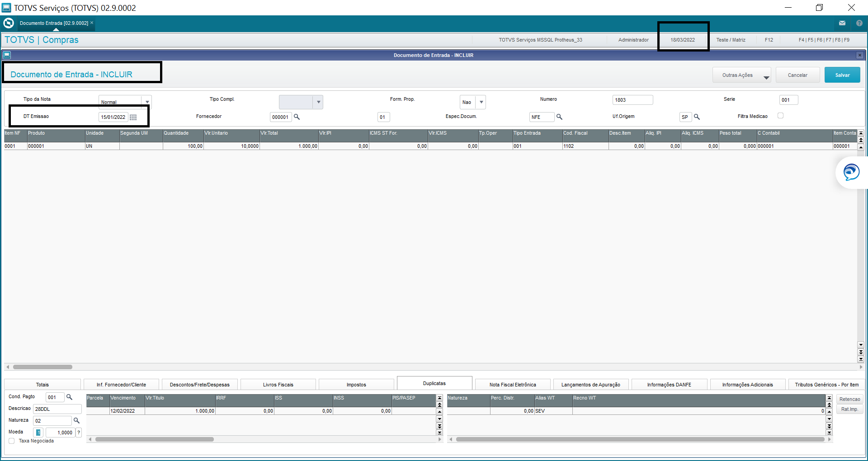Open the mail envelope icon
This screenshot has width=868, height=461.
pos(842,23)
